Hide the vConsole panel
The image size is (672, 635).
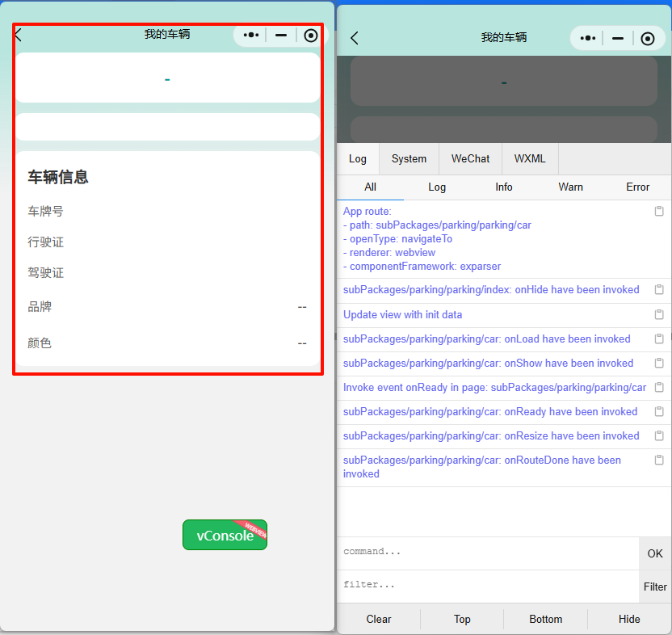click(x=629, y=619)
